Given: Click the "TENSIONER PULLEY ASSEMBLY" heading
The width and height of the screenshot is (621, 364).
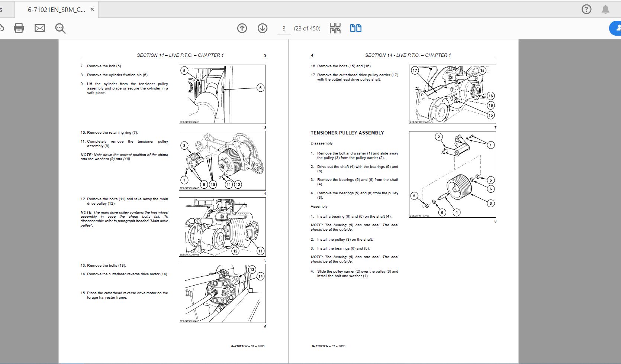Looking at the screenshot, I should point(347,133).
